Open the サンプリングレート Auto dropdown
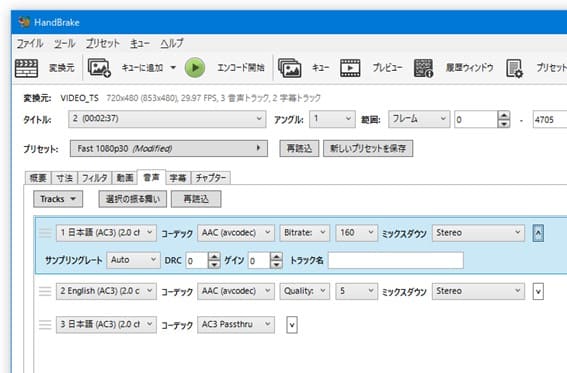567x373 pixels. pos(133,260)
